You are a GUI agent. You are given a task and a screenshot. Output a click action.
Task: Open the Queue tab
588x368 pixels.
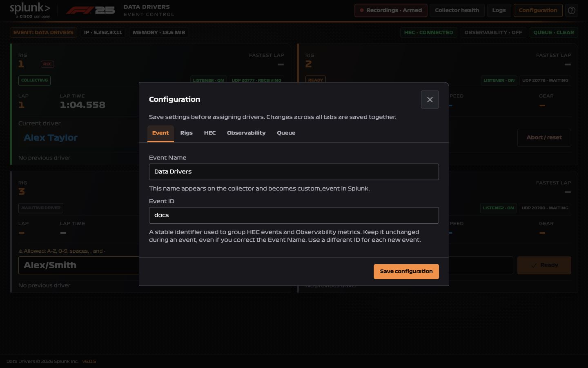click(286, 133)
